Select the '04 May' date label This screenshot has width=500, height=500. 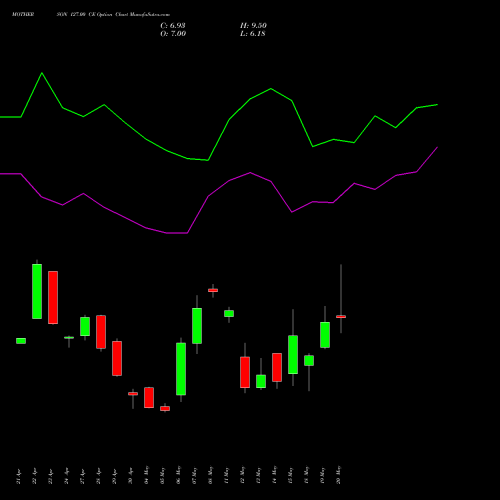(x=147, y=475)
